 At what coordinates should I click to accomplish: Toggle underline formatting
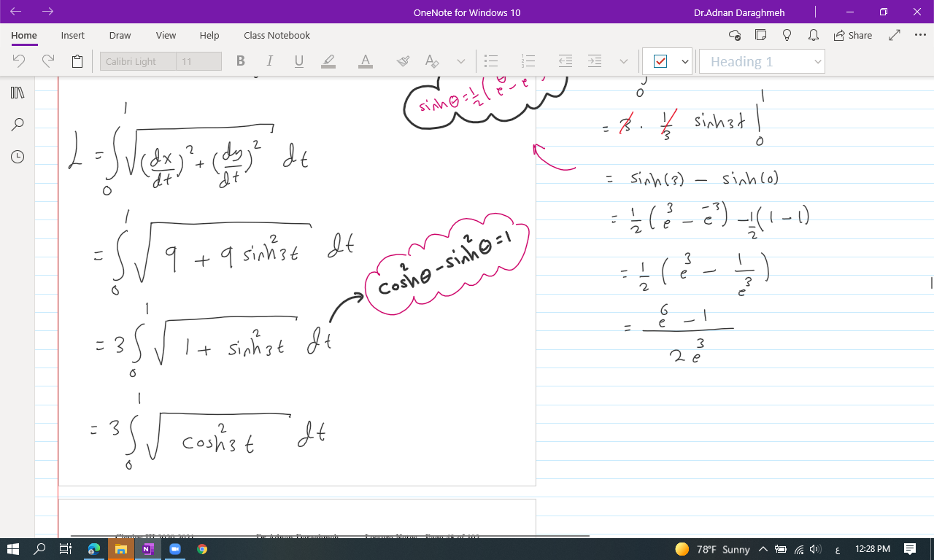pos(299,61)
